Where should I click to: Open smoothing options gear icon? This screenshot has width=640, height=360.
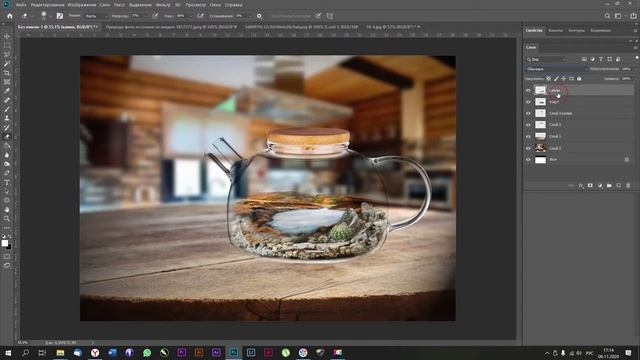[x=259, y=16]
